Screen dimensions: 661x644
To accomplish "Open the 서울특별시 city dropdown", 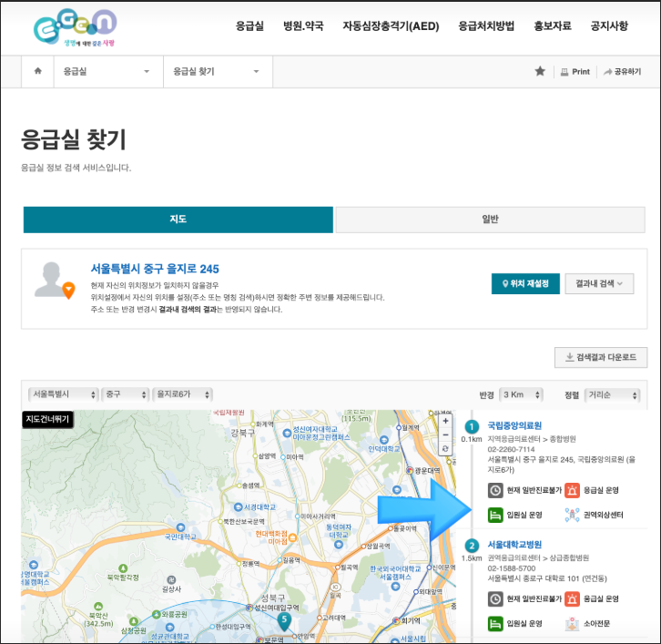I will pos(64,394).
